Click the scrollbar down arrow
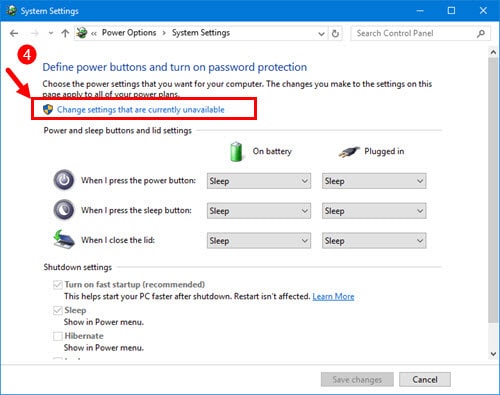The image size is (500, 395). point(493,354)
